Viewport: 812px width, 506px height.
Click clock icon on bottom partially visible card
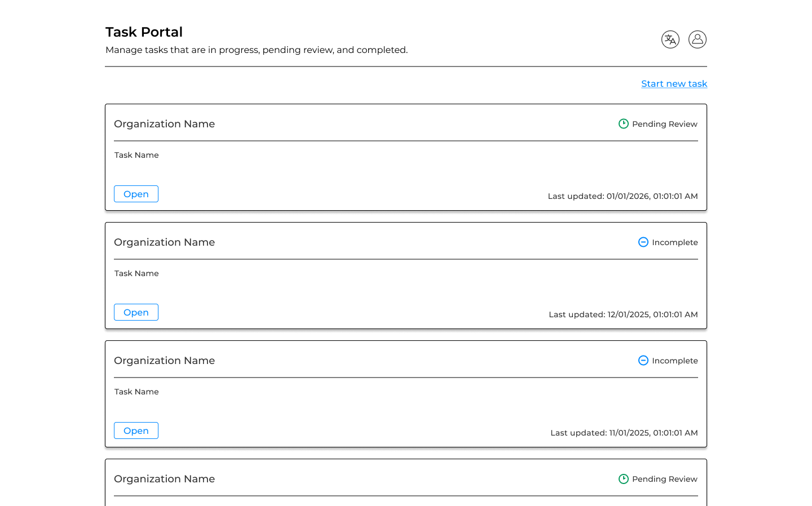[624, 479]
